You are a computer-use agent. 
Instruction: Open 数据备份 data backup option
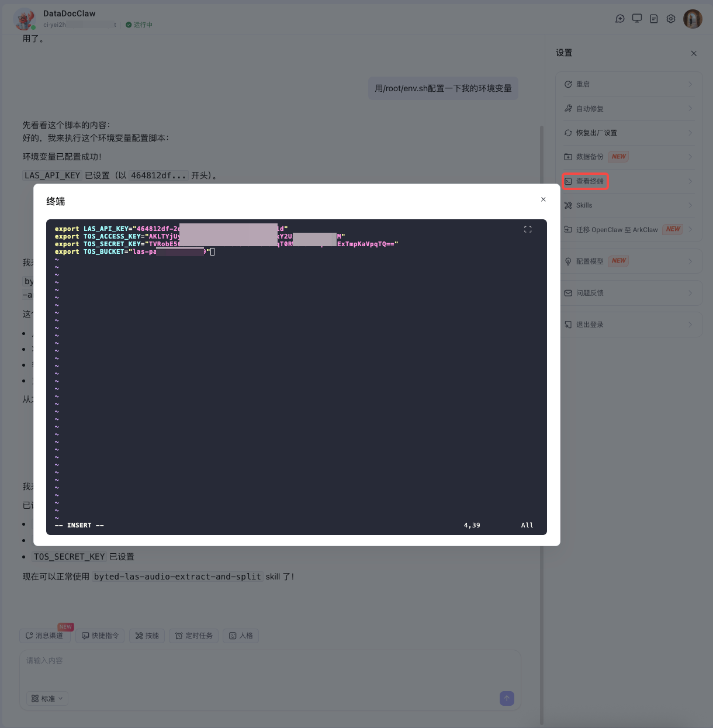tap(629, 157)
